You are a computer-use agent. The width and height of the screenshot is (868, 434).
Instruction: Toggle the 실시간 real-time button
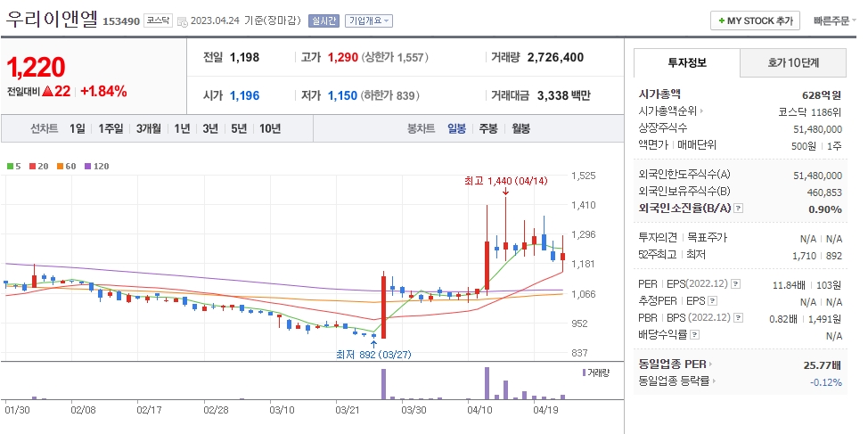[323, 21]
